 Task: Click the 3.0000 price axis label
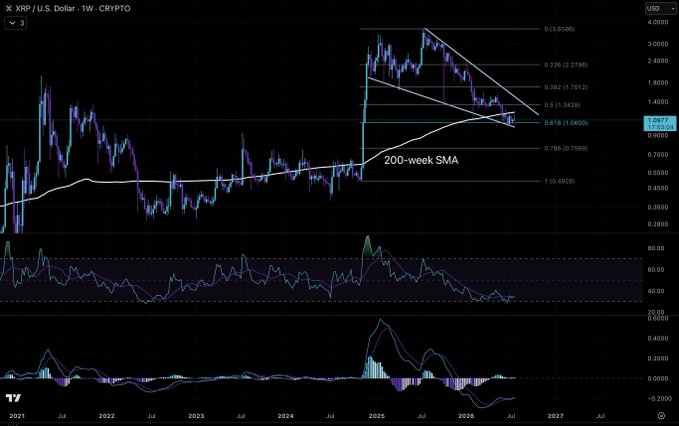pos(657,44)
